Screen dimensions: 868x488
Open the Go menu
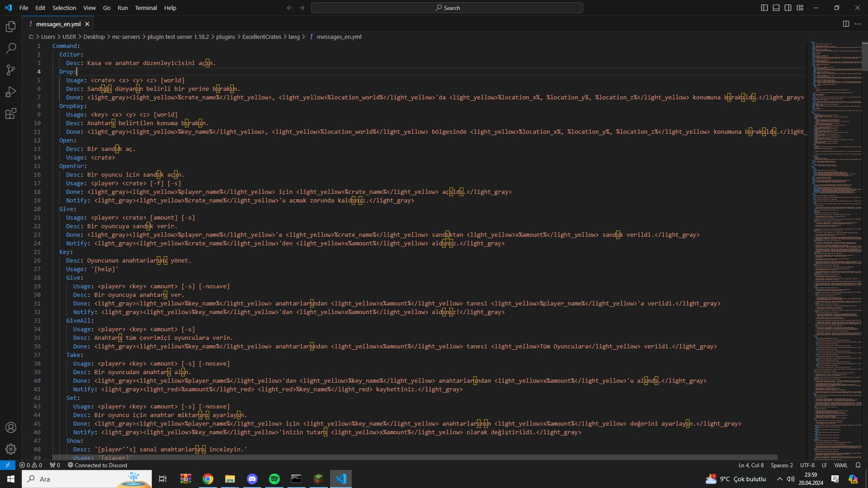pyautogui.click(x=107, y=8)
